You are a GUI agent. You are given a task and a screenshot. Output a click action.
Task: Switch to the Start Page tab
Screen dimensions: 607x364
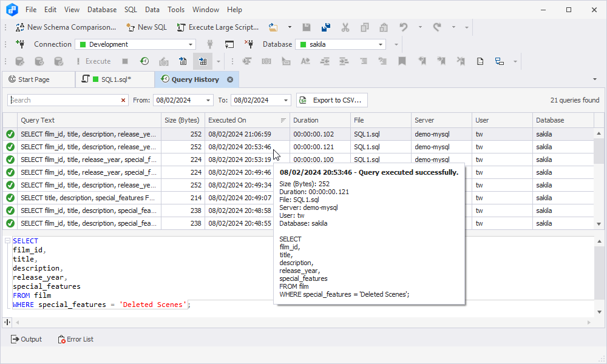click(38, 79)
